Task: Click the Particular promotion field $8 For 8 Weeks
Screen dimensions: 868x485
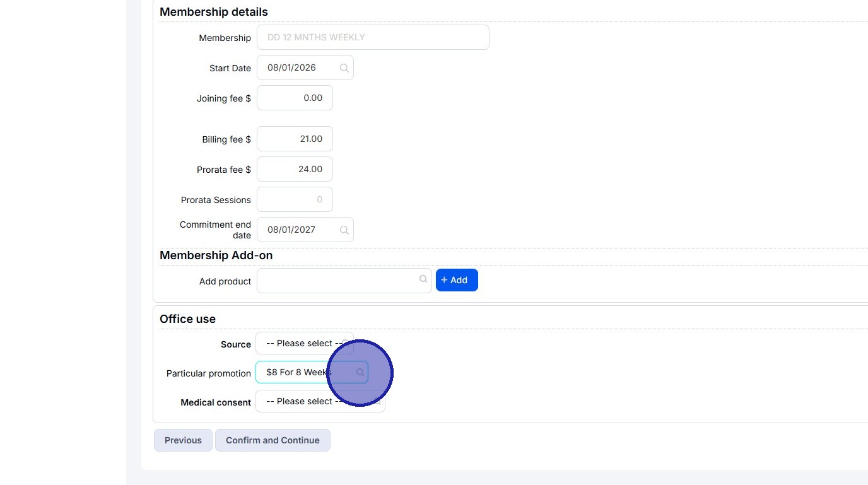Action: pyautogui.click(x=312, y=372)
